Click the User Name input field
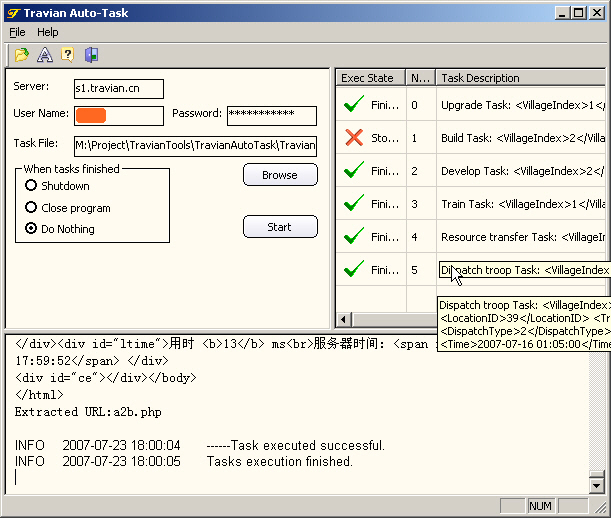Image resolution: width=611 pixels, height=518 pixels. (119, 116)
